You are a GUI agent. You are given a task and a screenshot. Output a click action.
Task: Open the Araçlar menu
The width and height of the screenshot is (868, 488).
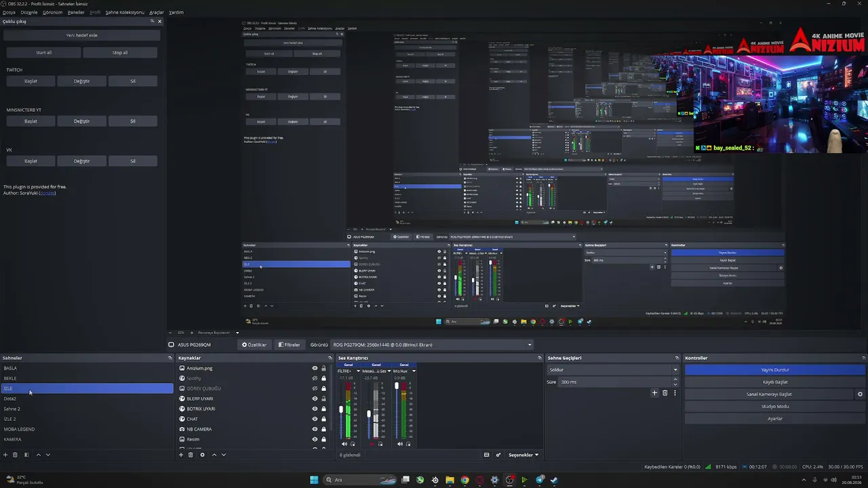[x=157, y=12]
